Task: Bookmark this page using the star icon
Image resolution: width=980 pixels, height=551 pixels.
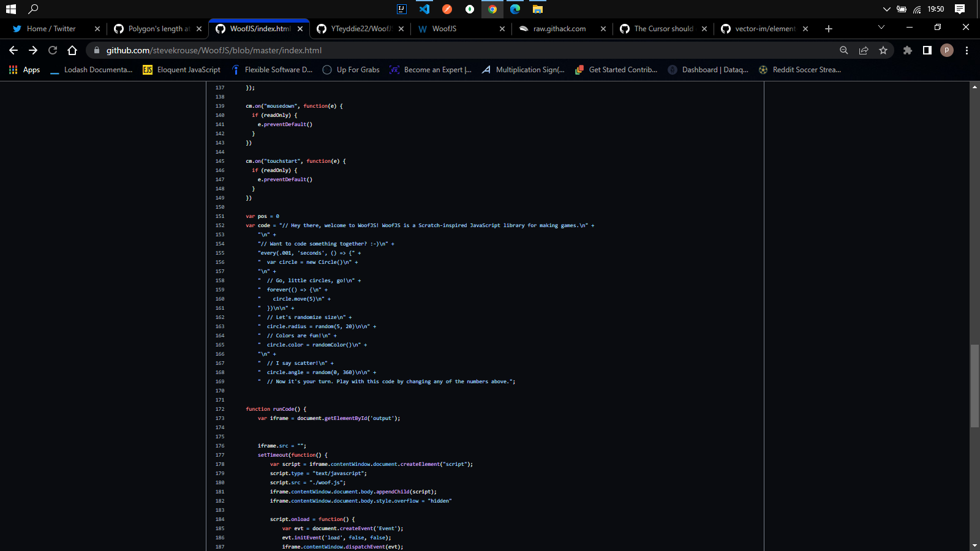Action: (884, 50)
